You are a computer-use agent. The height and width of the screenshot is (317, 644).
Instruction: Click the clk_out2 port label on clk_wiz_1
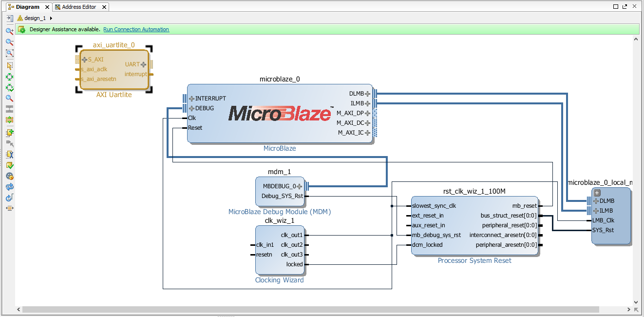click(x=292, y=245)
